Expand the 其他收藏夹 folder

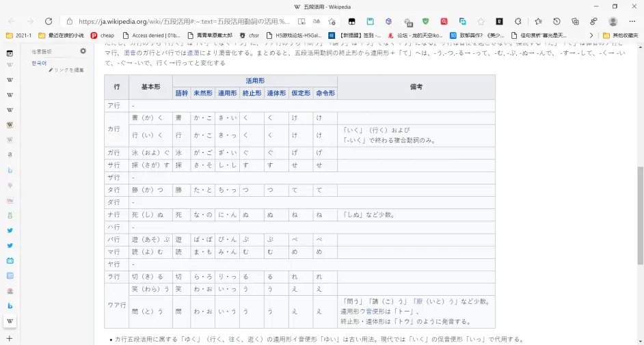(620, 36)
